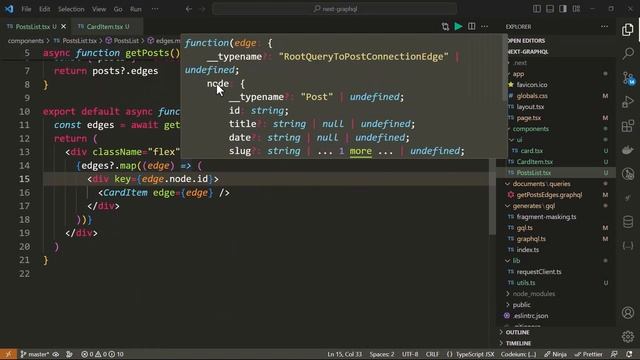This screenshot has width=640, height=360.
Task: Close the PostsList.tsx tab
Action: 63,27
